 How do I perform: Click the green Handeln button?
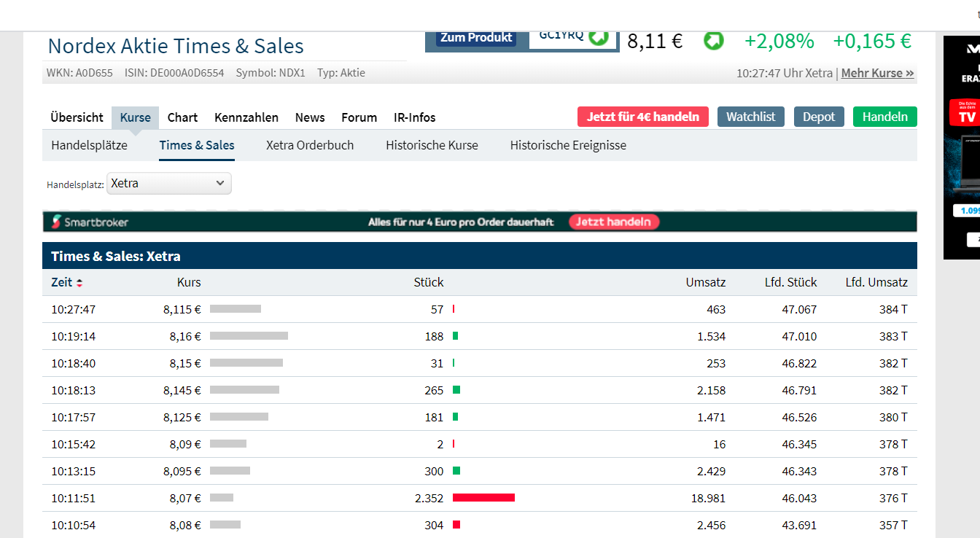pyautogui.click(x=884, y=117)
